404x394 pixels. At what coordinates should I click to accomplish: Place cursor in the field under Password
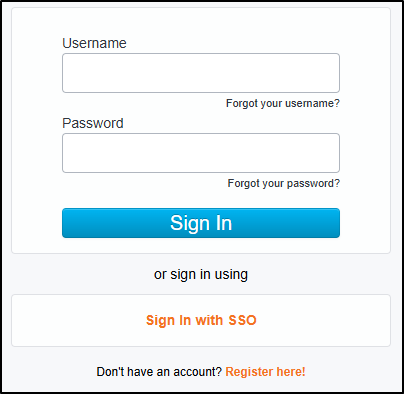[x=201, y=153]
